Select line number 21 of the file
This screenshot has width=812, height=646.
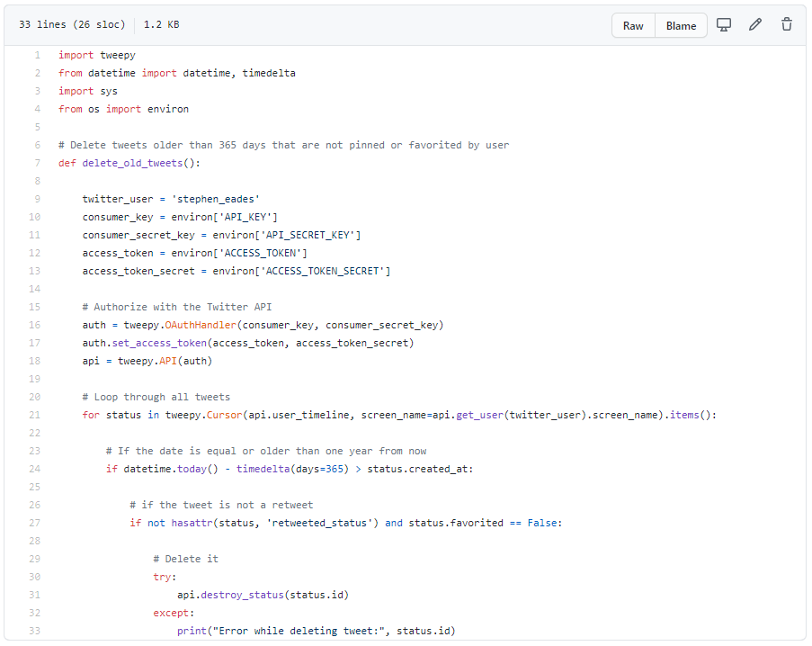(x=34, y=415)
